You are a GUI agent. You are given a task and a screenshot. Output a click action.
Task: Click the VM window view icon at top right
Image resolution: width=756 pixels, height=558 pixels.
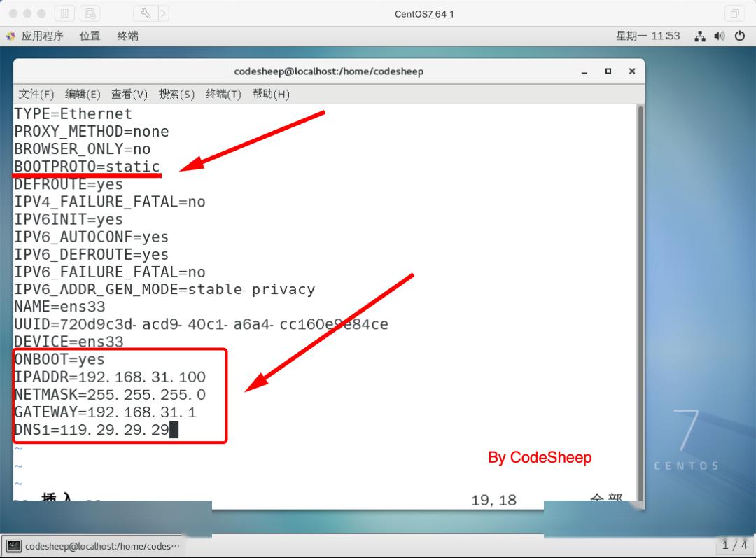[x=734, y=13]
